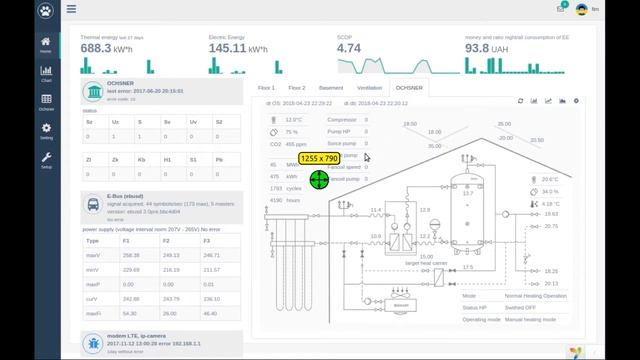
Task: Click the F3 column header in power table
Action: [207, 241]
